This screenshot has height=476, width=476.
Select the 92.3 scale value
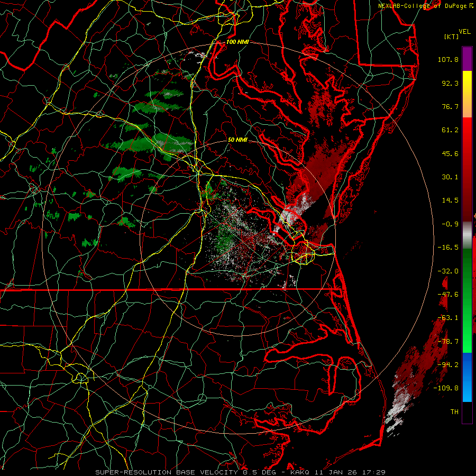pyautogui.click(x=450, y=83)
